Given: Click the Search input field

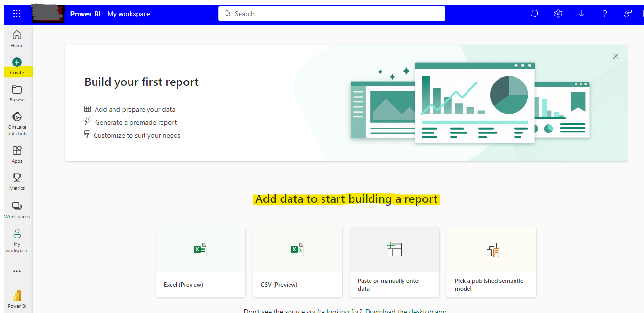Looking at the screenshot, I should pyautogui.click(x=332, y=14).
